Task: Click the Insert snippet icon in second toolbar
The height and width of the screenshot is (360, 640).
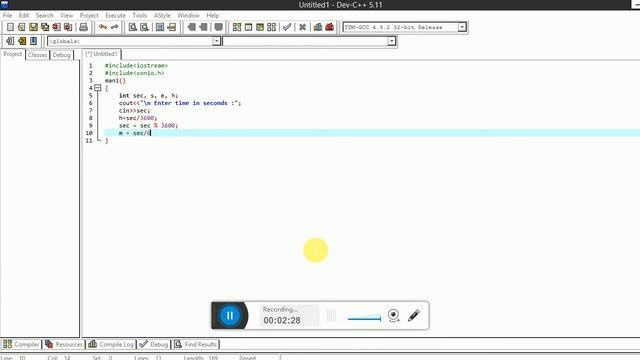Action: pos(10,41)
